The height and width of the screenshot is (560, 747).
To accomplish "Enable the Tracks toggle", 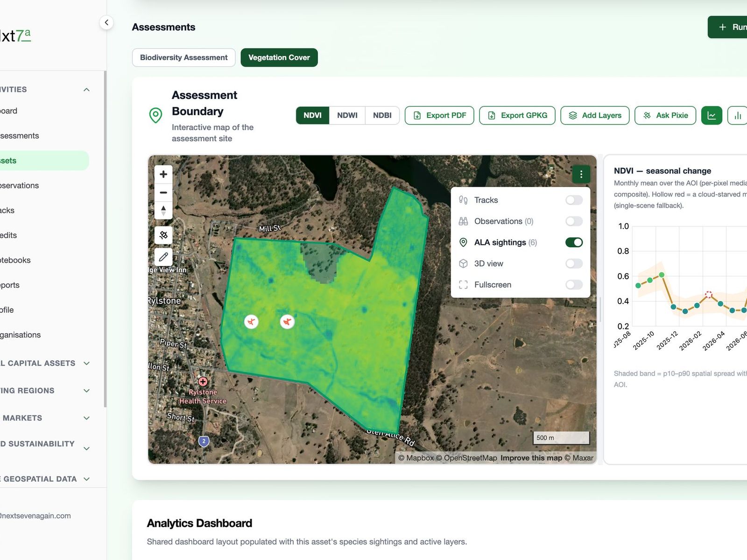I will coord(574,200).
